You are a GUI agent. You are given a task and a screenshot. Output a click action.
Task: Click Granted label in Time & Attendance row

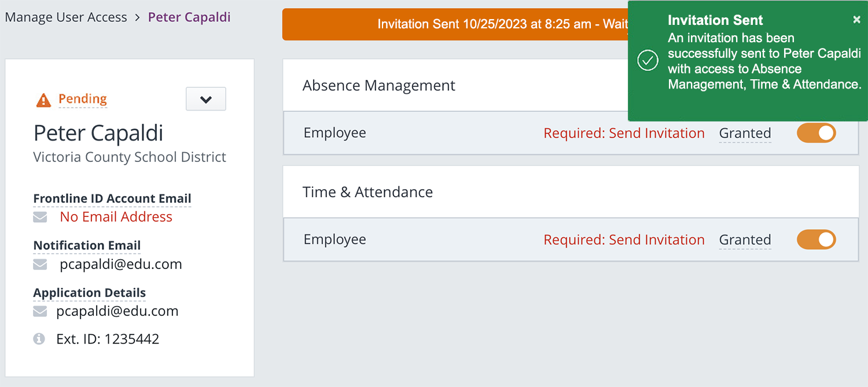coord(745,240)
